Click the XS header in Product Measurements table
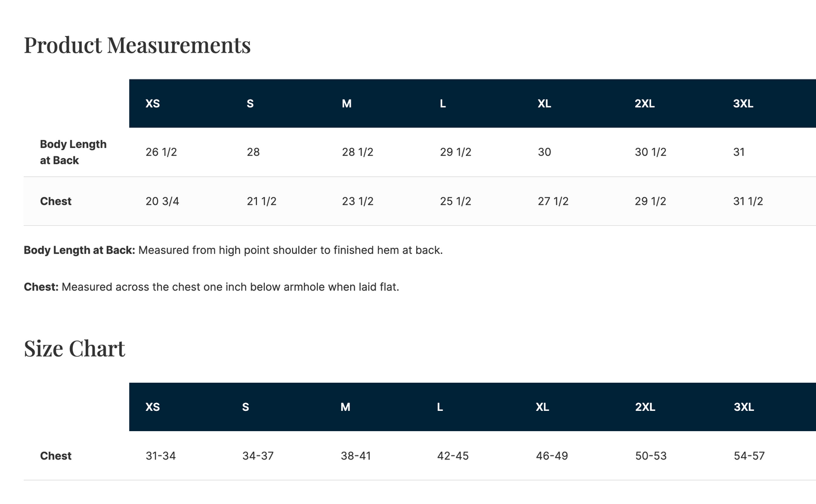Viewport: 816px width, 504px height. 152,103
